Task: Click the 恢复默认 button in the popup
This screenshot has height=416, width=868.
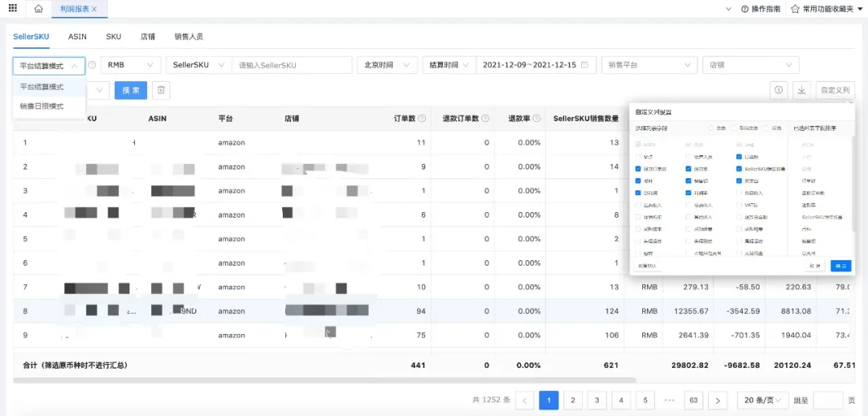Action: coord(646,266)
